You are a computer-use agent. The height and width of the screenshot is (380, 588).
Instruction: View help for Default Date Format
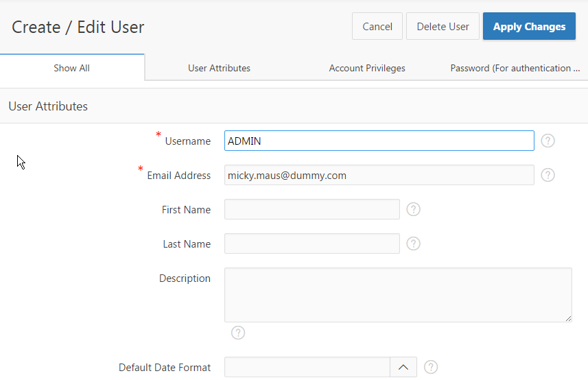pyautogui.click(x=431, y=367)
